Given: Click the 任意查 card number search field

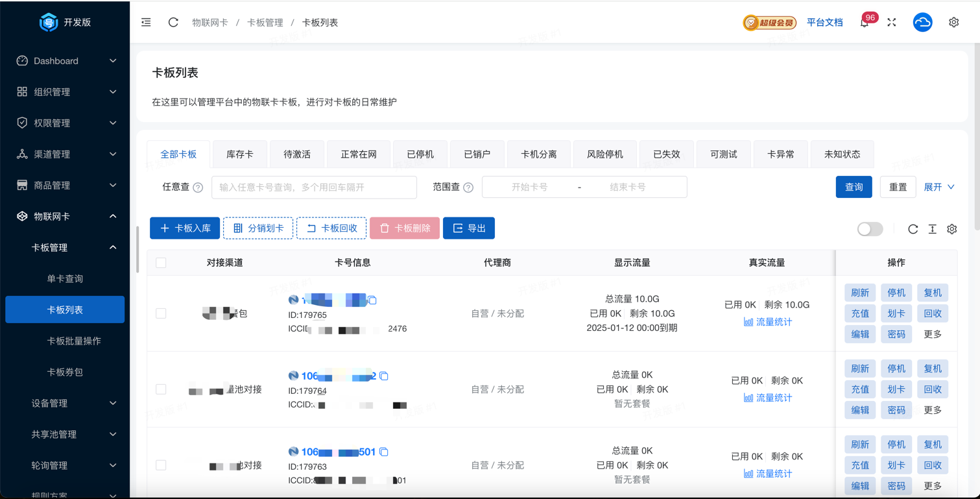Looking at the screenshot, I should [x=314, y=187].
